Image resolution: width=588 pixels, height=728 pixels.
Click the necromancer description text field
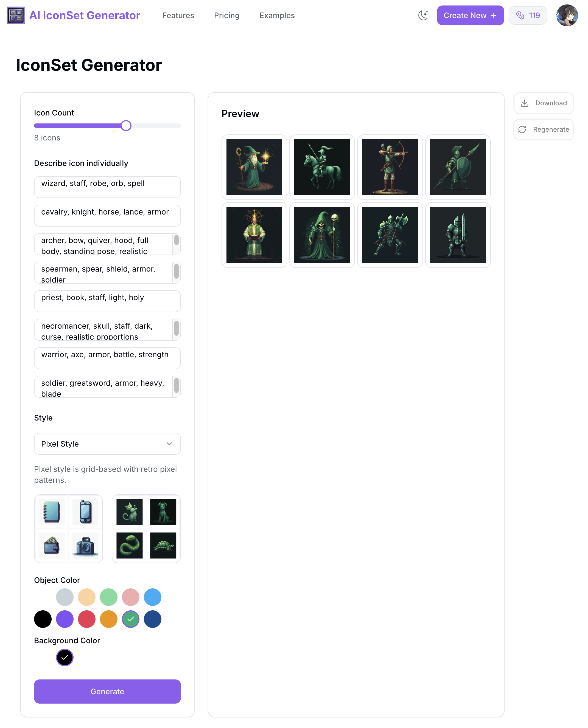107,329
